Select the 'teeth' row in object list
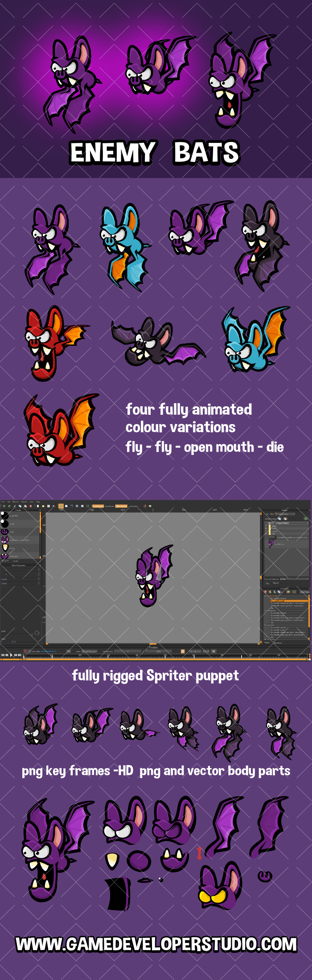Image resolution: width=312 pixels, height=980 pixels. click(x=20, y=548)
